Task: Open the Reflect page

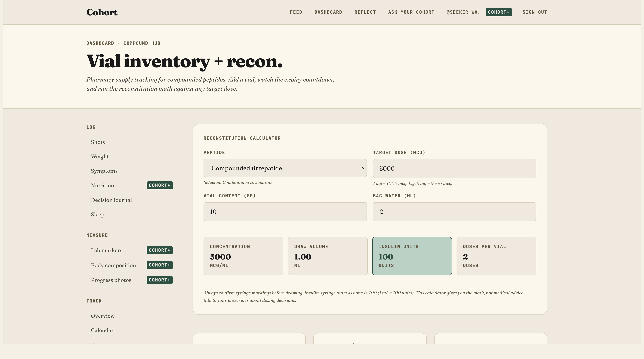Action: tap(365, 12)
